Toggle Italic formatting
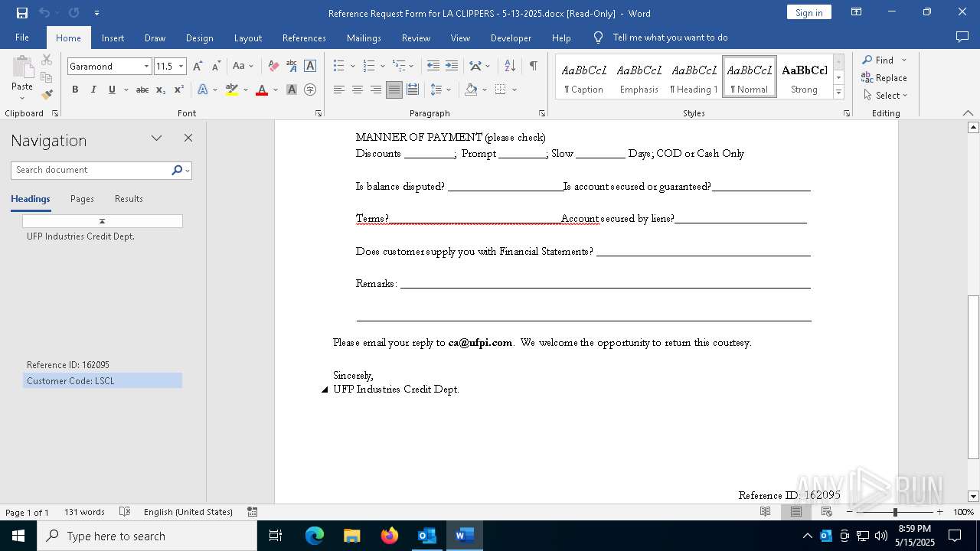The image size is (980, 551). click(93, 90)
